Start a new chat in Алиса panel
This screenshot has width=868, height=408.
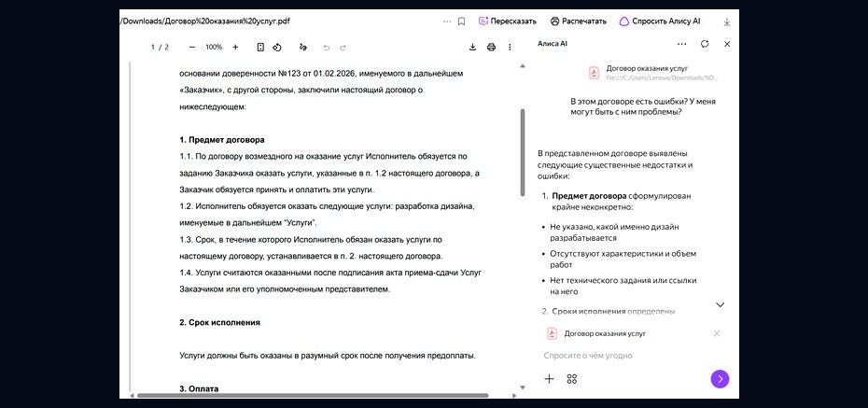point(705,44)
